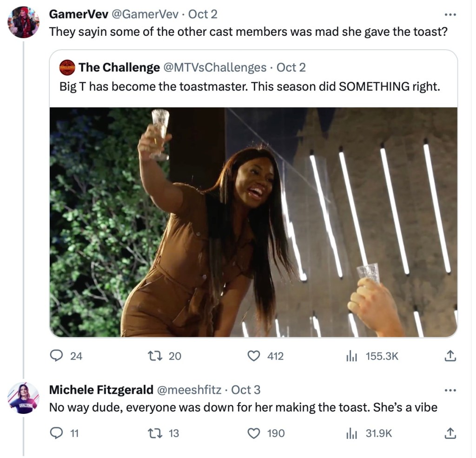Viewport: 476px width, 458px height.
Task: Share Michele Fitzgerald's reply
Action: click(x=449, y=433)
